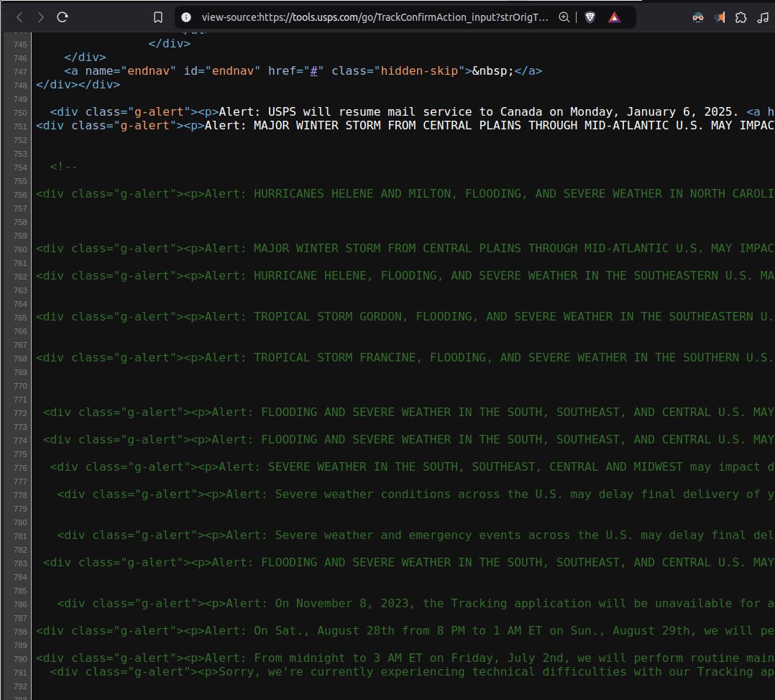Bookmark this page
775x700 pixels.
[x=158, y=17]
